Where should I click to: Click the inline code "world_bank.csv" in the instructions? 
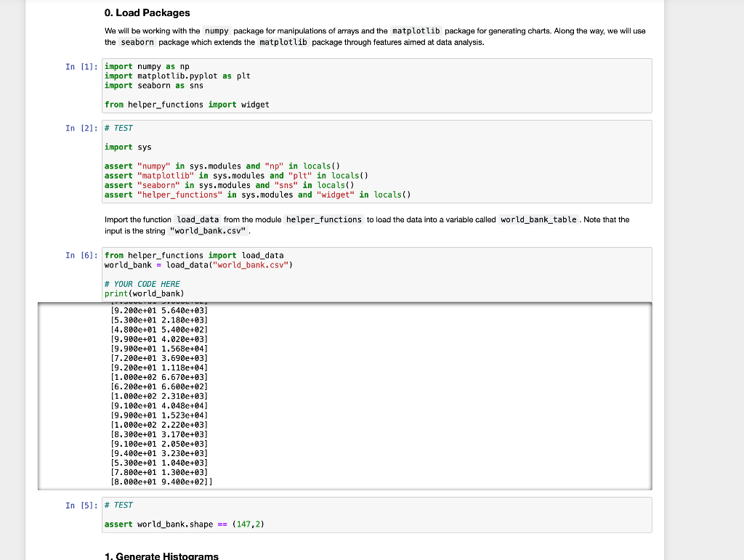pyautogui.click(x=209, y=231)
